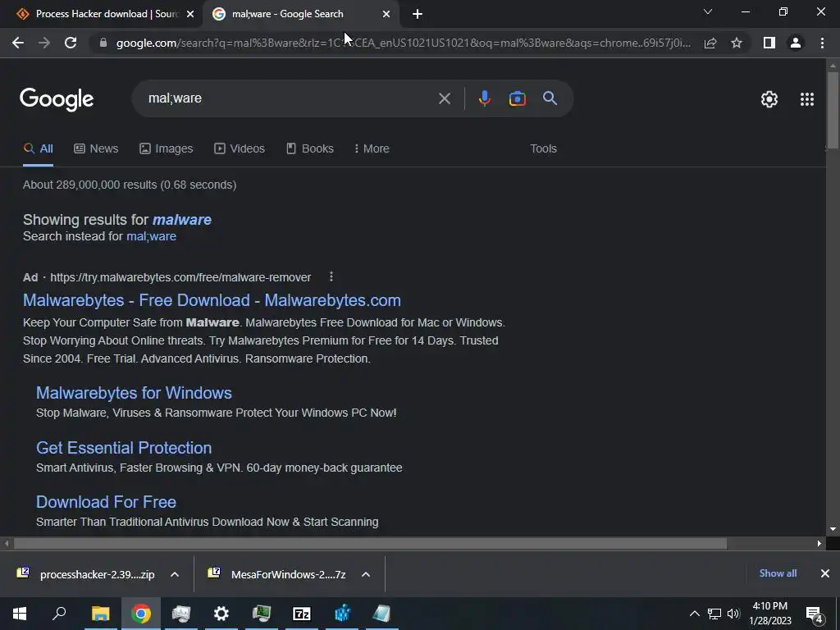840x630 pixels.
Task: Open Malwarebytes for Windows sitelink
Action: click(x=134, y=393)
